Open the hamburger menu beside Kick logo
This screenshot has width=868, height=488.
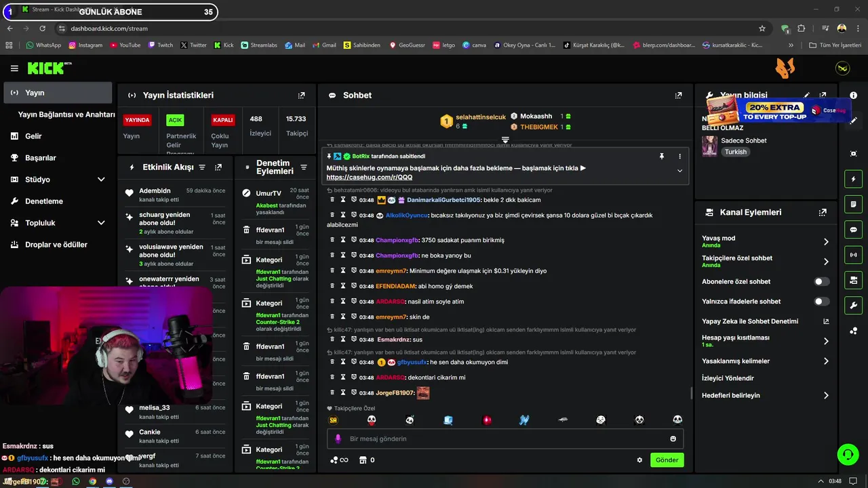click(x=14, y=68)
